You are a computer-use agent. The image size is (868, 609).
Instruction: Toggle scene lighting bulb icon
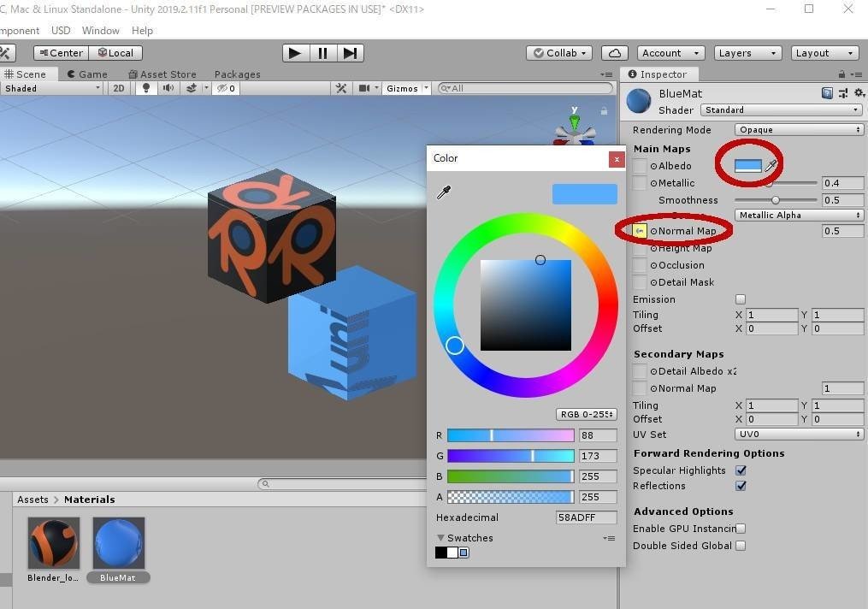tap(145, 88)
